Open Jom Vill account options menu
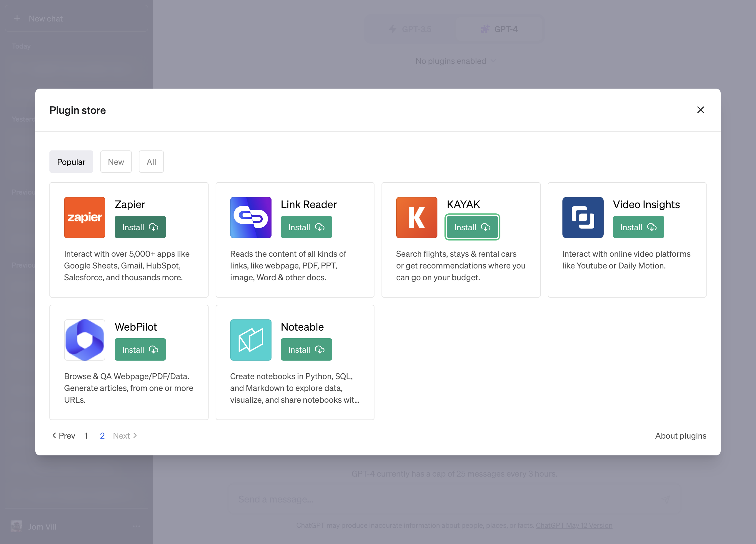 (x=136, y=526)
